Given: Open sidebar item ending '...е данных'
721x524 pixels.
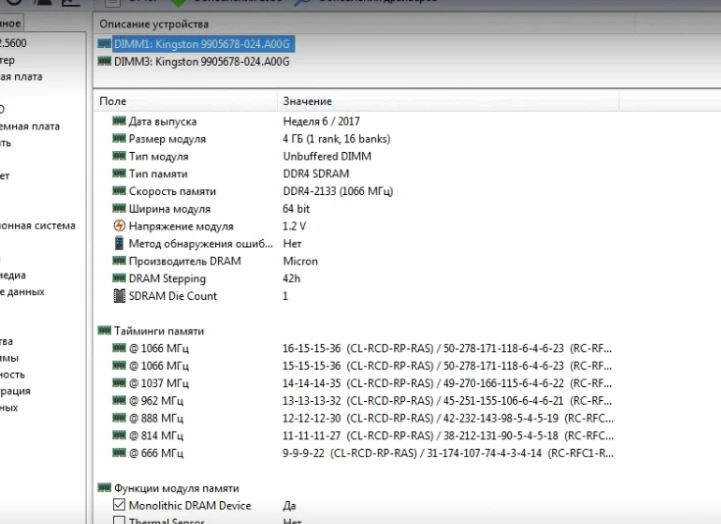Looking at the screenshot, I should click(22, 292).
